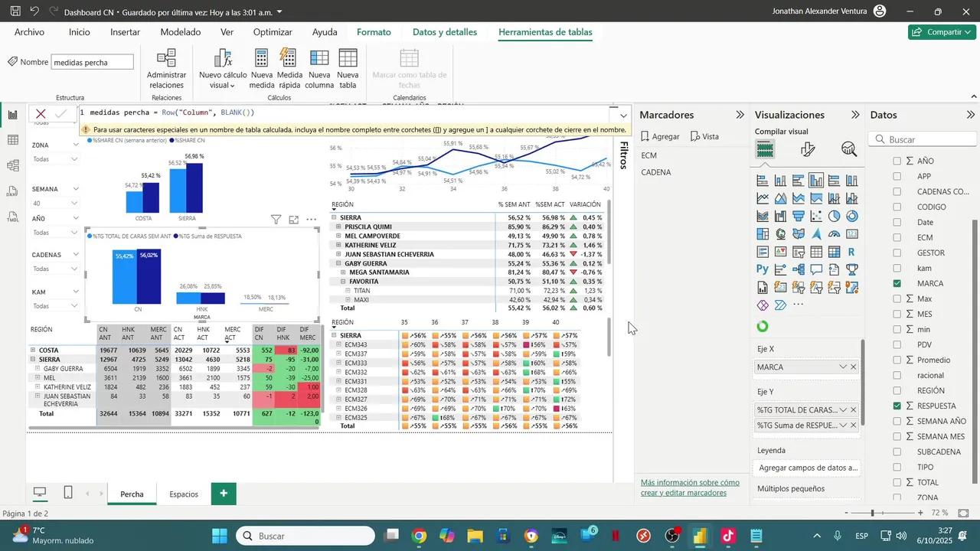This screenshot has height=551, width=980.
Task: Open the ZONA slicer value dropdown
Action: pyautogui.click(x=55, y=159)
